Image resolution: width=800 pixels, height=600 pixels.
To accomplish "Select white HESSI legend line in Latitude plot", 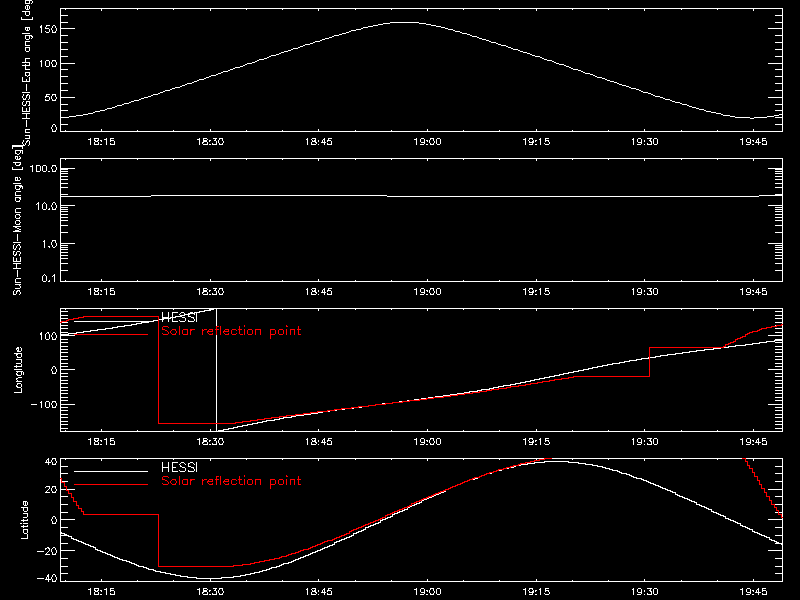I will (x=111, y=471).
